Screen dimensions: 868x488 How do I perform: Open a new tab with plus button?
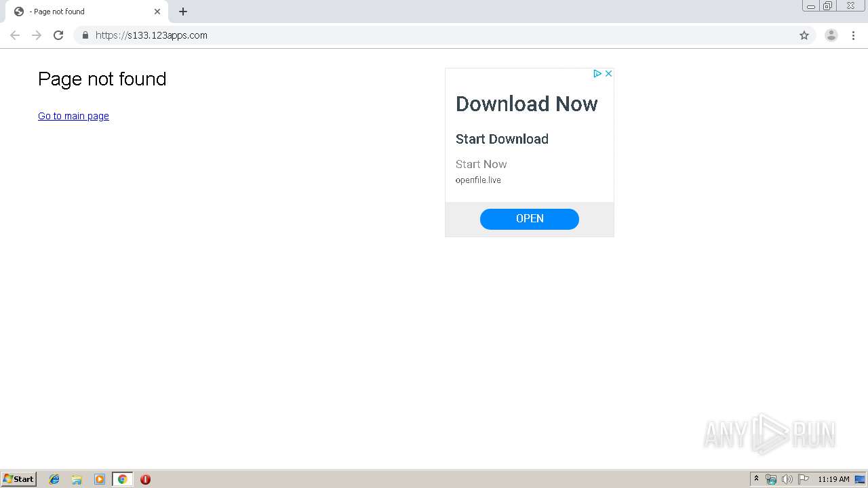pos(183,12)
